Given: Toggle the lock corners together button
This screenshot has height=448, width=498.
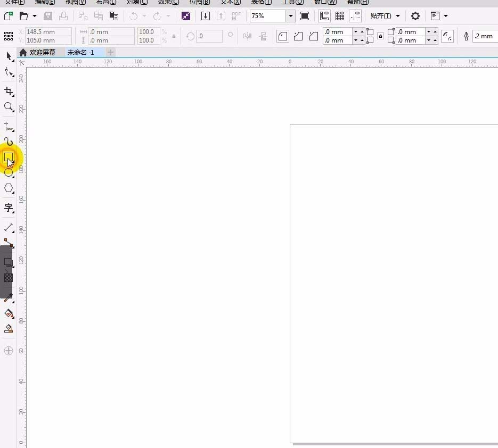Looking at the screenshot, I should [x=380, y=36].
